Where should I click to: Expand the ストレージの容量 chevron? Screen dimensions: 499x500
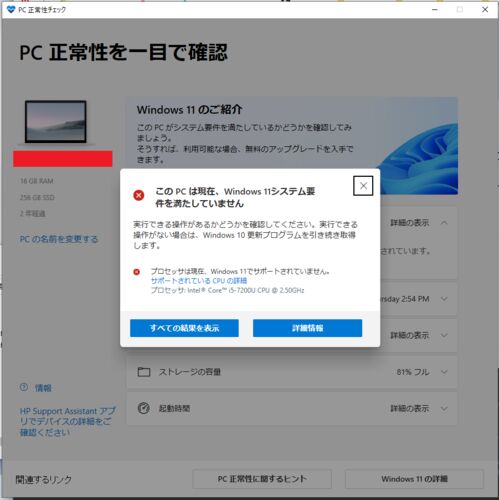tap(444, 372)
